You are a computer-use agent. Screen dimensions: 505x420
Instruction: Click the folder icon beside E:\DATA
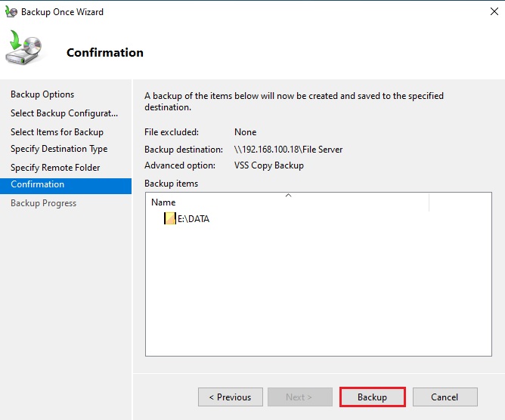click(169, 219)
